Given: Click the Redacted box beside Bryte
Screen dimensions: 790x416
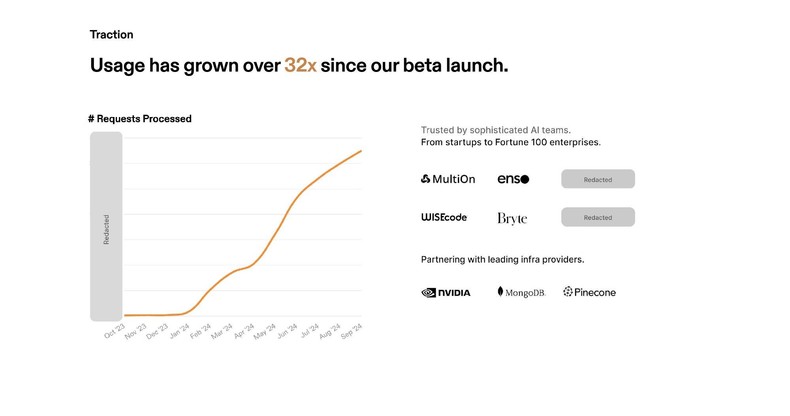Looking at the screenshot, I should [x=598, y=217].
